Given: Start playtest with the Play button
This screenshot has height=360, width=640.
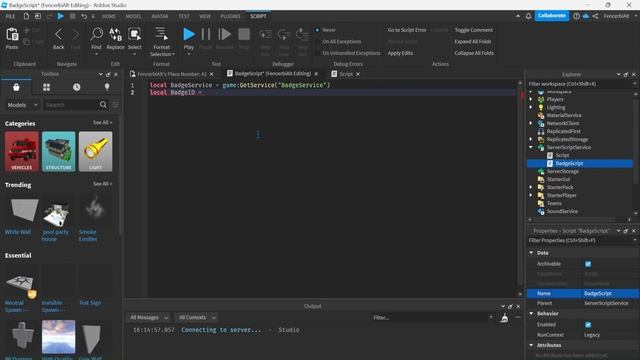Looking at the screenshot, I should [189, 34].
